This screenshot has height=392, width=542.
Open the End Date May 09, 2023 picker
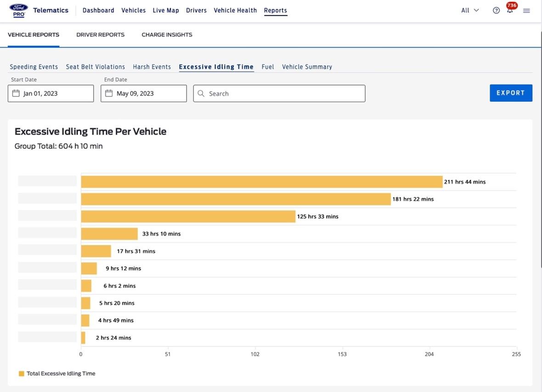click(143, 93)
